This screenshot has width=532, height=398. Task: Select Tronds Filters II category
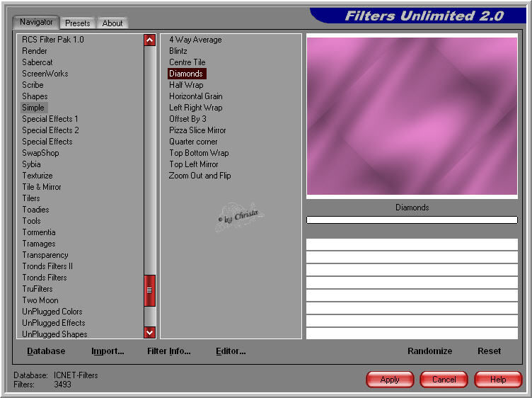click(x=47, y=266)
